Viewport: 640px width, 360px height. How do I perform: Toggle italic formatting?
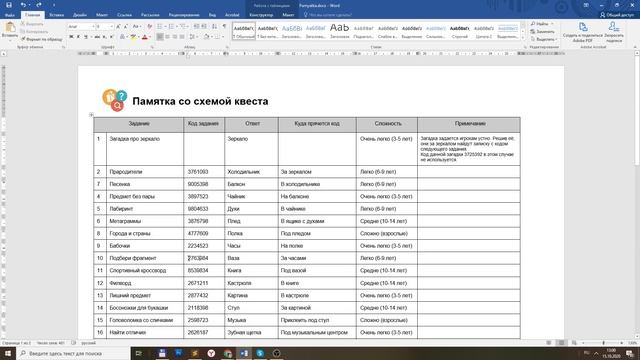tap(78, 37)
